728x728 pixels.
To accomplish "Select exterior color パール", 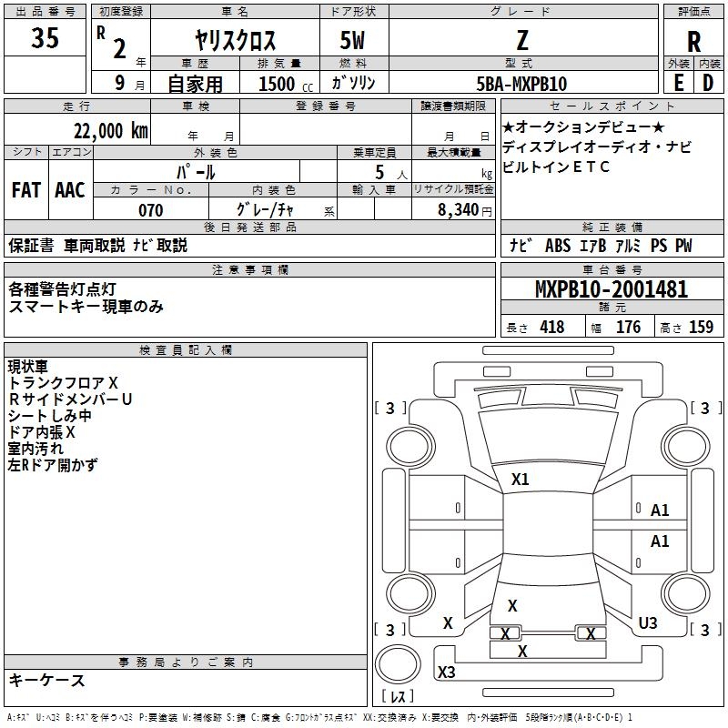I will click(x=196, y=172).
